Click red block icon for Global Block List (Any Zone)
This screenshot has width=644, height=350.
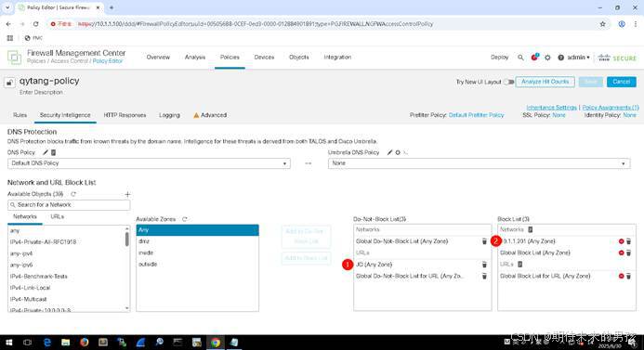tap(621, 253)
